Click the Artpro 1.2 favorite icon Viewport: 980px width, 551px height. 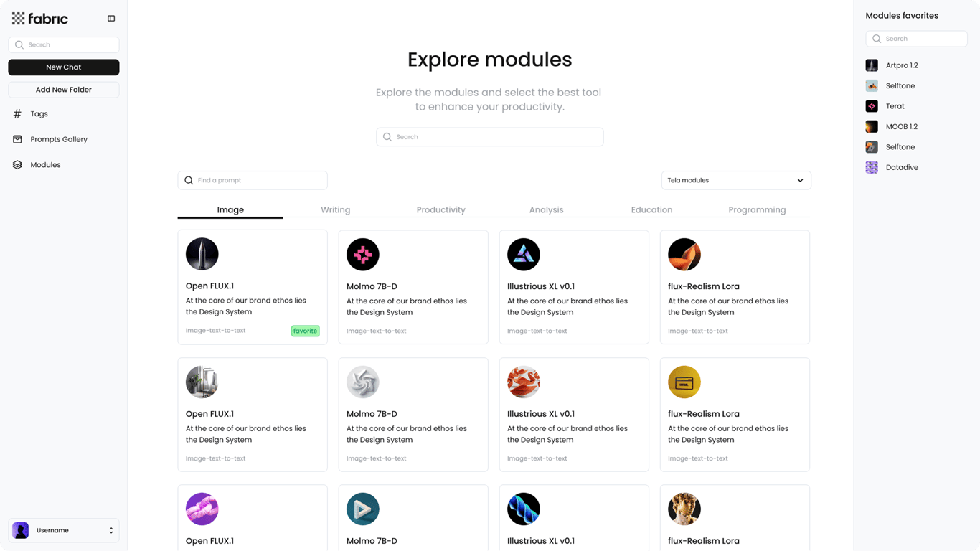pyautogui.click(x=872, y=65)
